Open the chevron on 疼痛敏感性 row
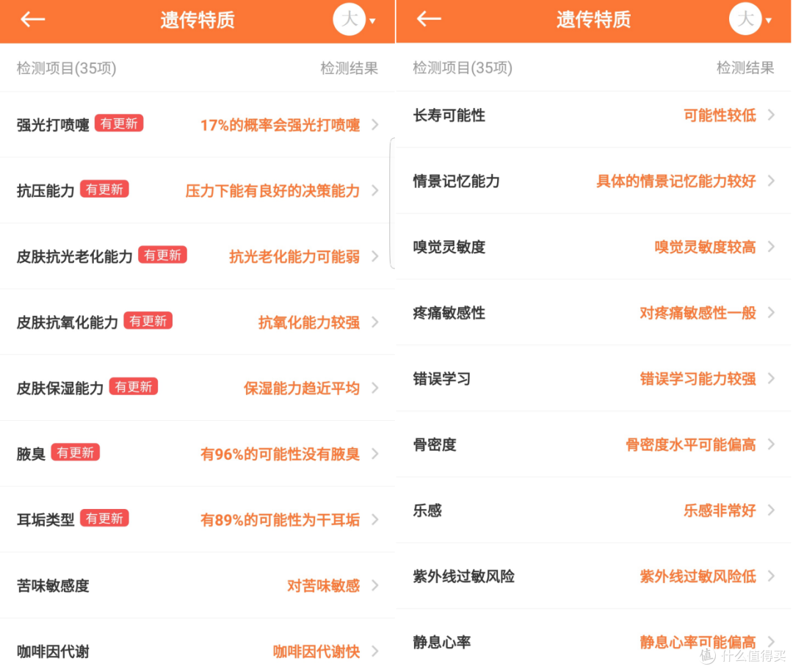 771,313
